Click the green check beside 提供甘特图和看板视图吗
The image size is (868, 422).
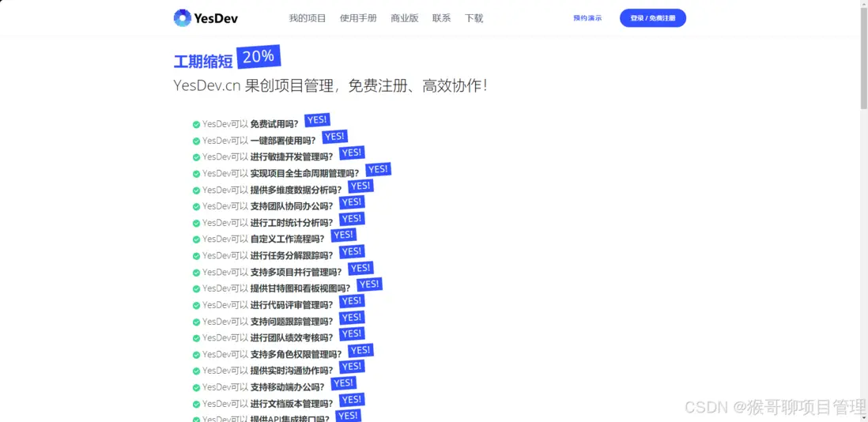pyautogui.click(x=196, y=288)
